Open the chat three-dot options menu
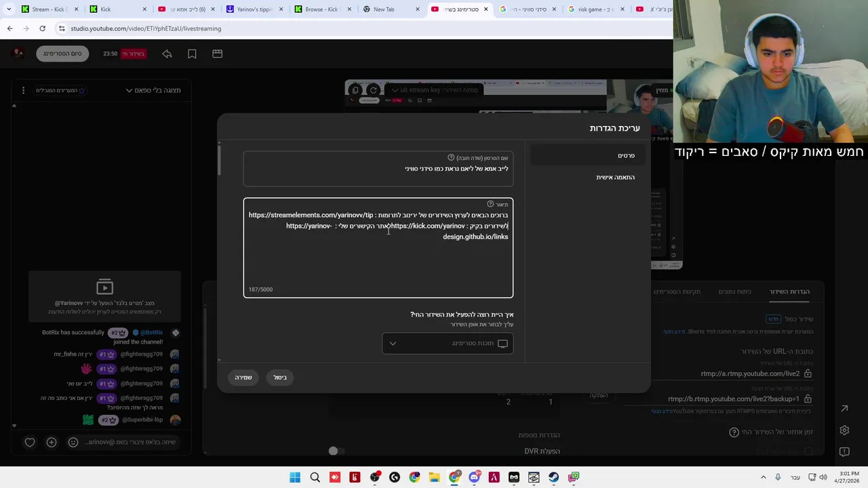This screenshot has height=488, width=868. click(23, 90)
